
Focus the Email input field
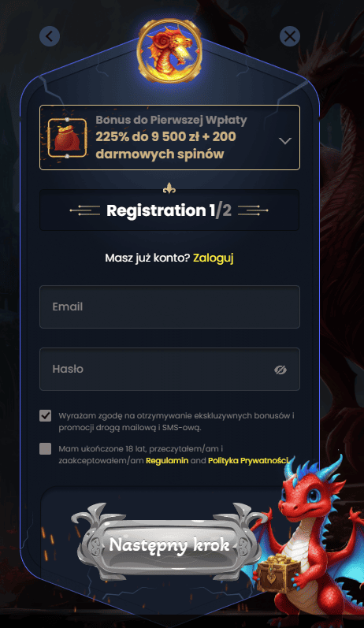click(x=169, y=307)
